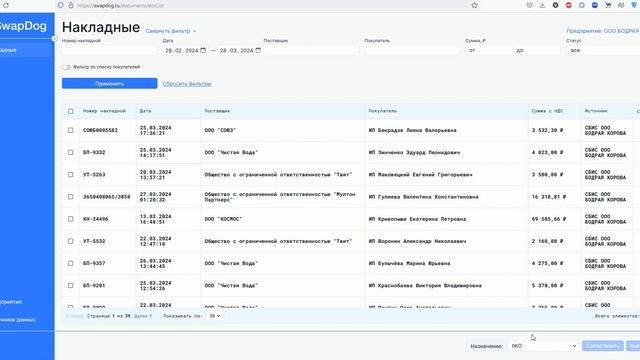The width and height of the screenshot is (640, 360).
Task: Click the red round extension icon
Action: (x=569, y=5)
